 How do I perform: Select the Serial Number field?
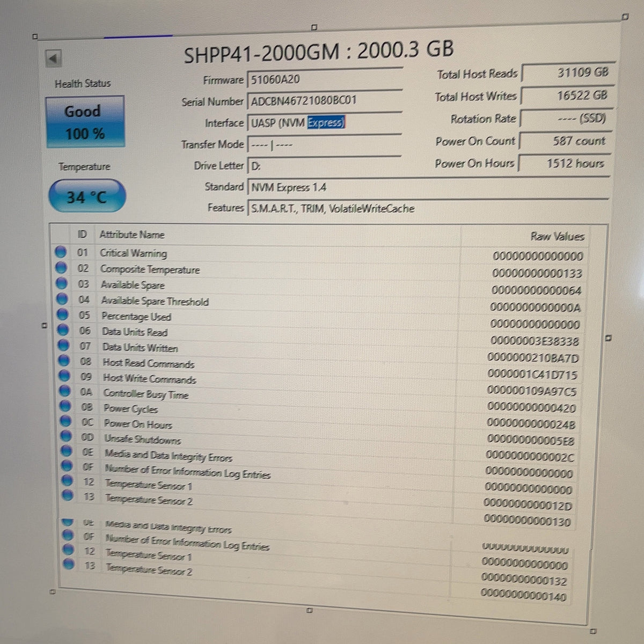coord(324,101)
